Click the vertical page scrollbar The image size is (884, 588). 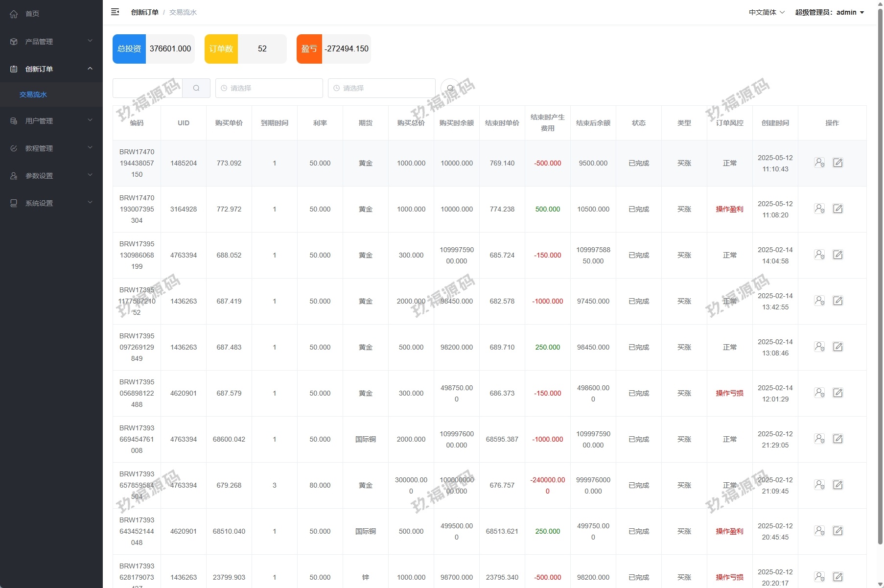880,274
